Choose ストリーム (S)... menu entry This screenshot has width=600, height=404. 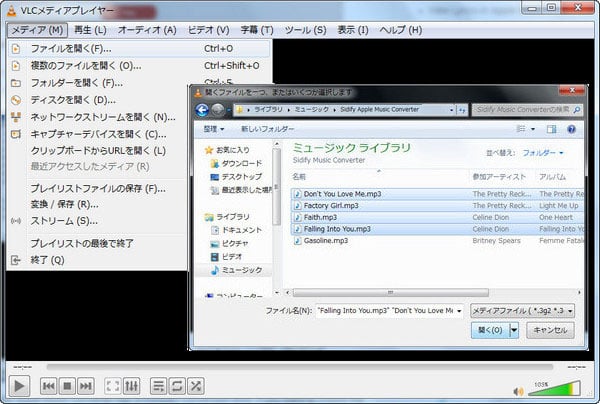(x=98, y=221)
